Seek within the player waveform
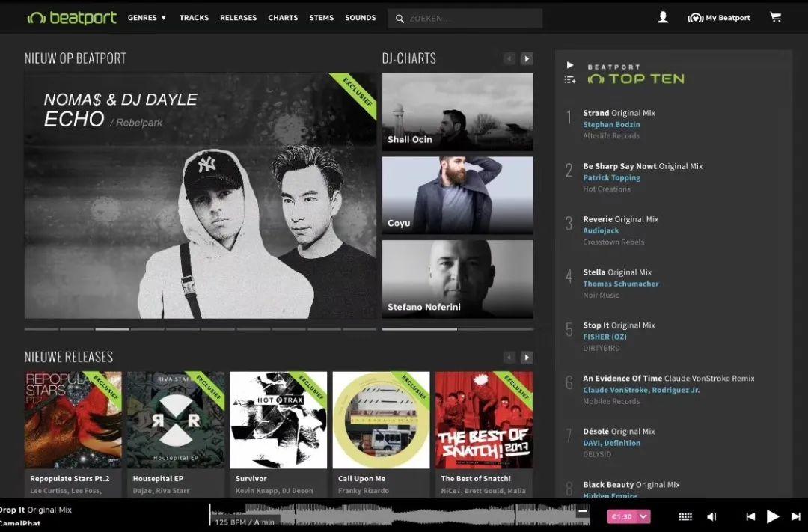This screenshot has width=808, height=532. pyautogui.click(x=400, y=515)
